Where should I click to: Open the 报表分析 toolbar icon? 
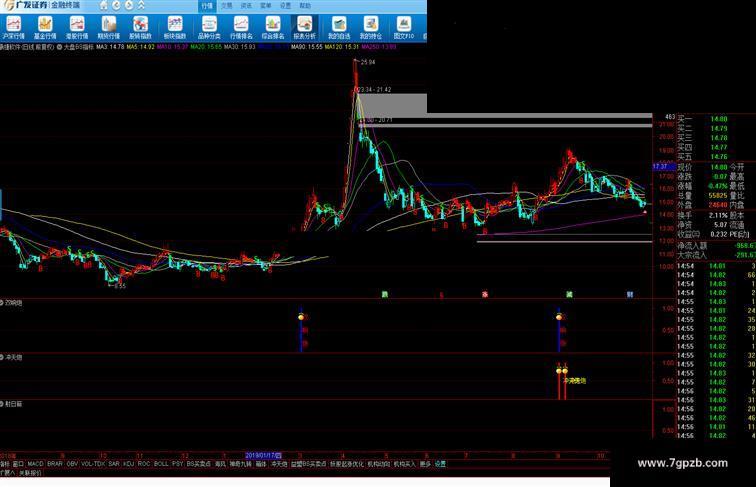tap(304, 27)
